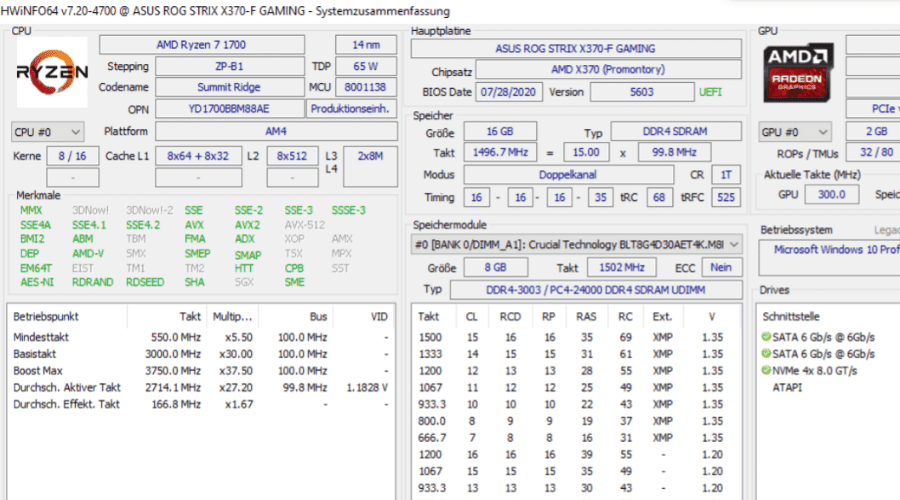Click the Produktionseinh. button
Screen dimensions: 900x500
351,108
